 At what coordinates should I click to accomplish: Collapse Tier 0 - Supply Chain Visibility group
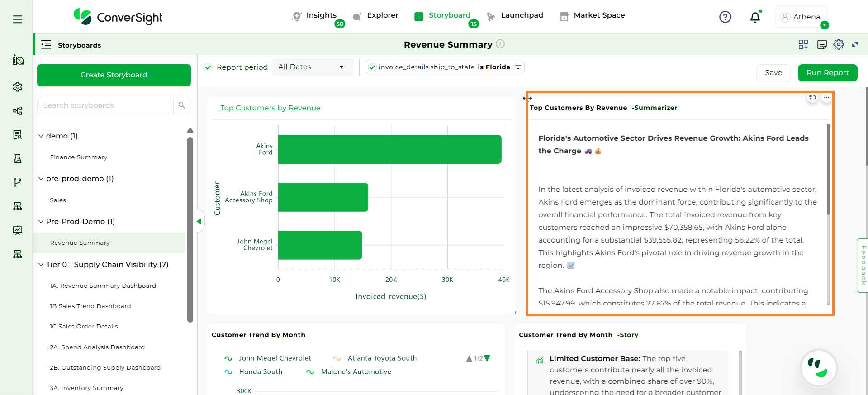41,265
